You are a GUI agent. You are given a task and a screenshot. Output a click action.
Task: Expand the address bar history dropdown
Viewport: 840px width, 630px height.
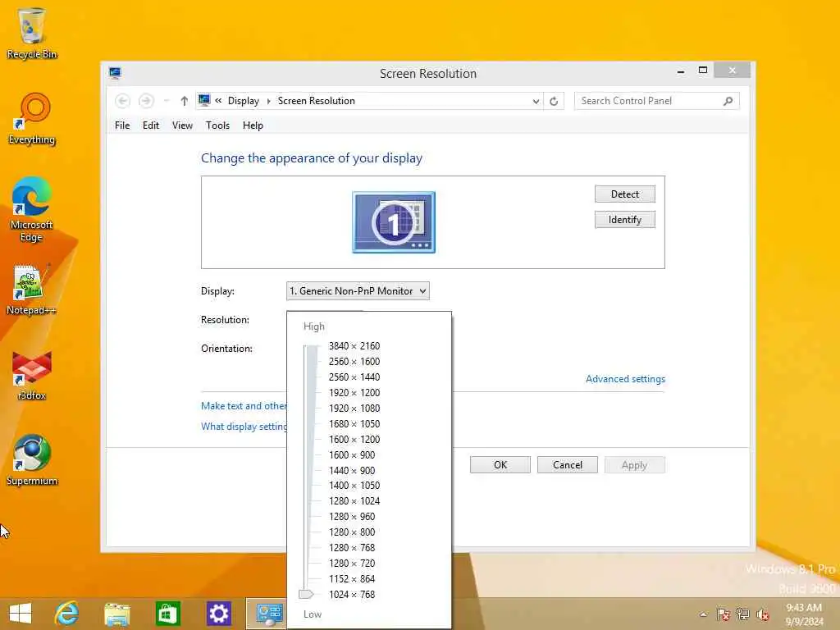[x=536, y=101]
